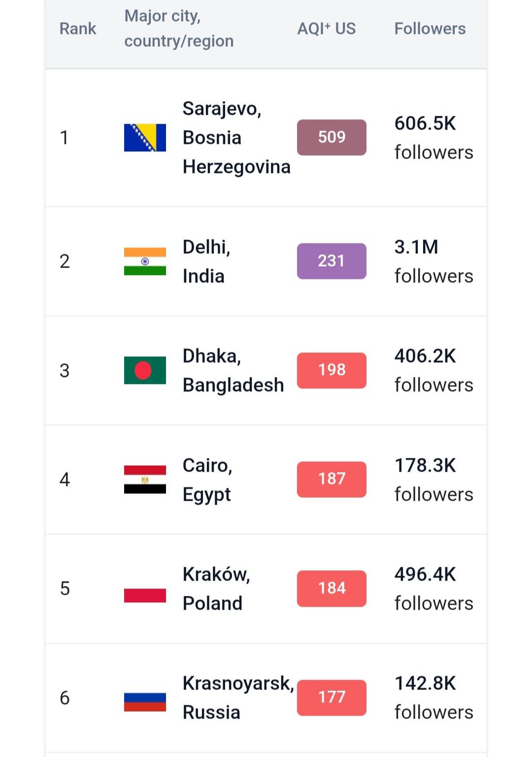Click the Followers column header

pos(430,29)
